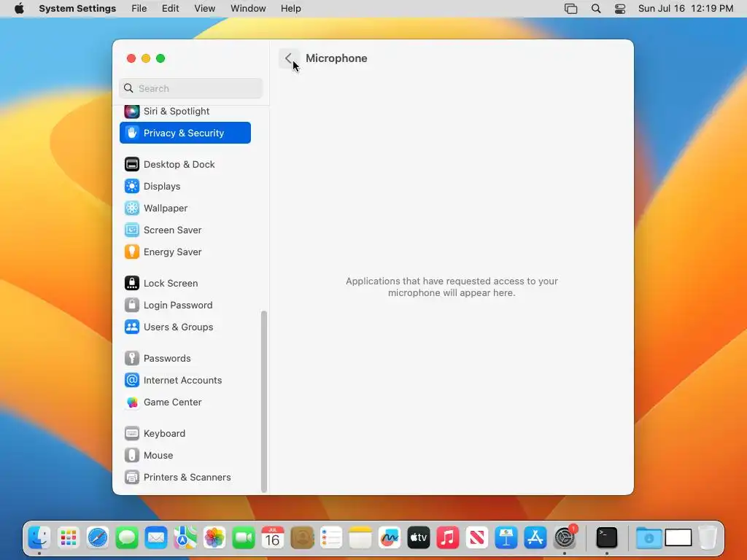The width and height of the screenshot is (747, 560).
Task: Open FaceTime from the Dock
Action: pos(244,538)
